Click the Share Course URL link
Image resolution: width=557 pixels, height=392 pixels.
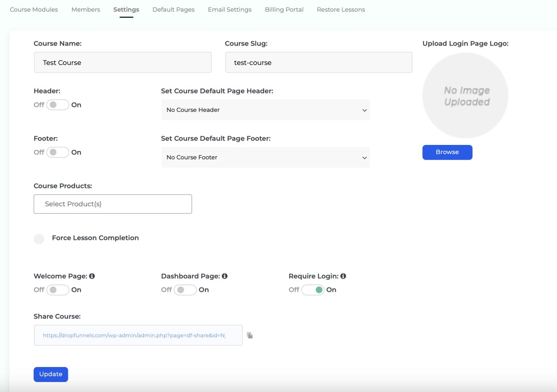pyautogui.click(x=134, y=335)
